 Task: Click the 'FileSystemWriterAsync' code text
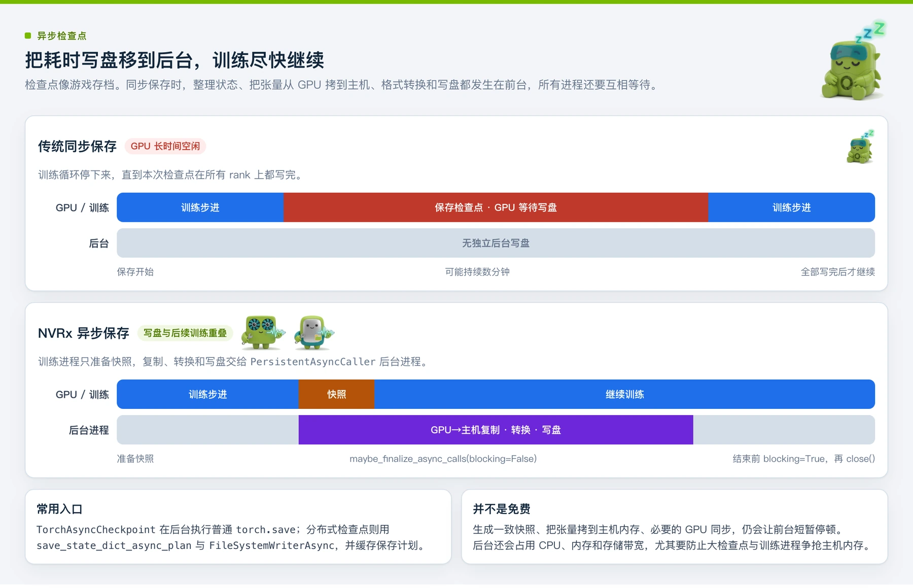[272, 545]
